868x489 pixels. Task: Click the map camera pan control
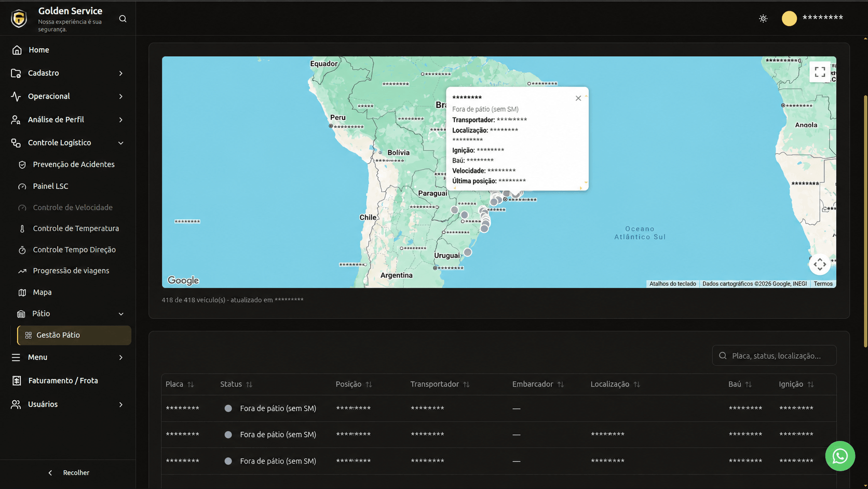pos(820,265)
